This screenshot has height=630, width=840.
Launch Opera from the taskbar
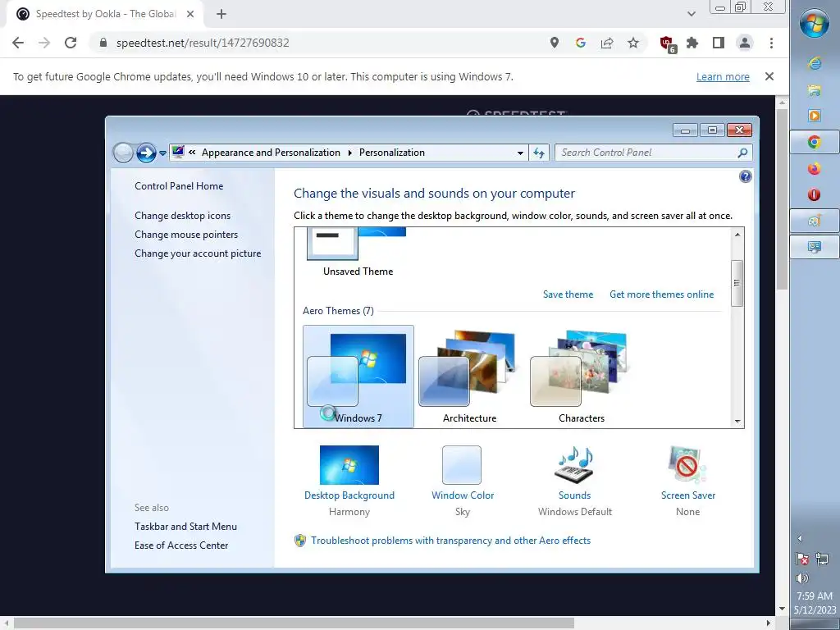[815, 194]
